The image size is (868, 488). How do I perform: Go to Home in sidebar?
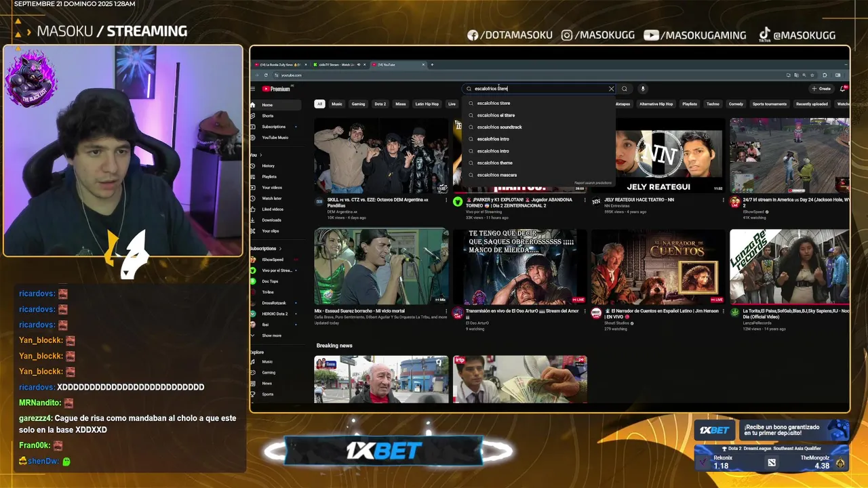pyautogui.click(x=275, y=105)
